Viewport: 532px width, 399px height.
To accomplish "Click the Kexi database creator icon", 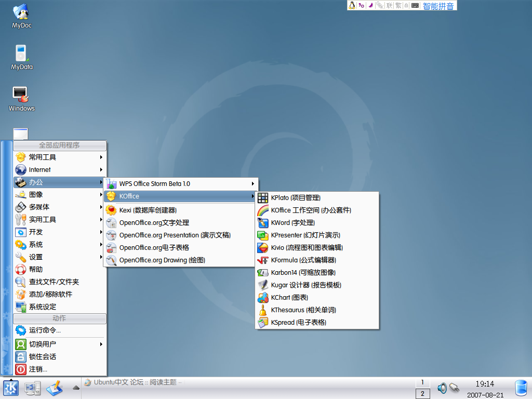I will tap(111, 210).
